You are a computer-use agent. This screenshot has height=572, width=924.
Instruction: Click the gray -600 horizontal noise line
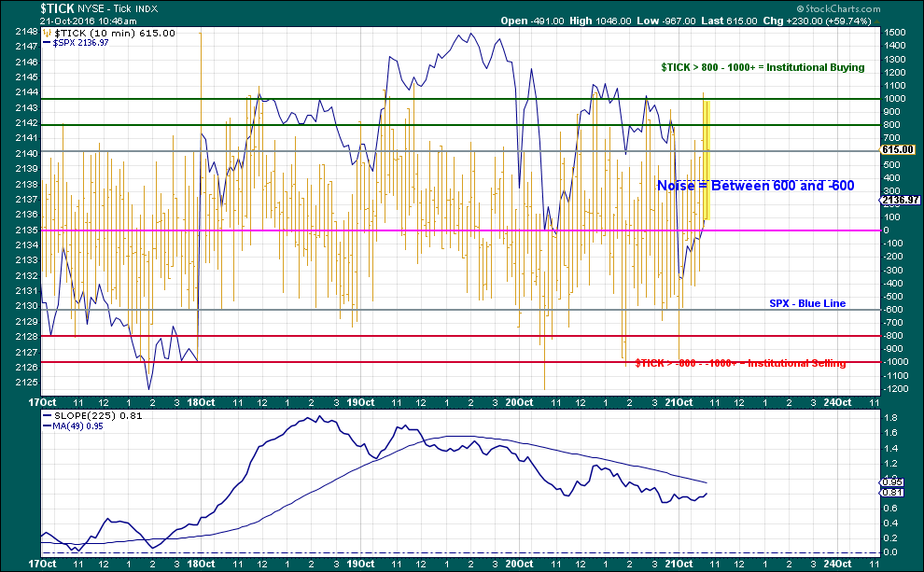coord(459,310)
